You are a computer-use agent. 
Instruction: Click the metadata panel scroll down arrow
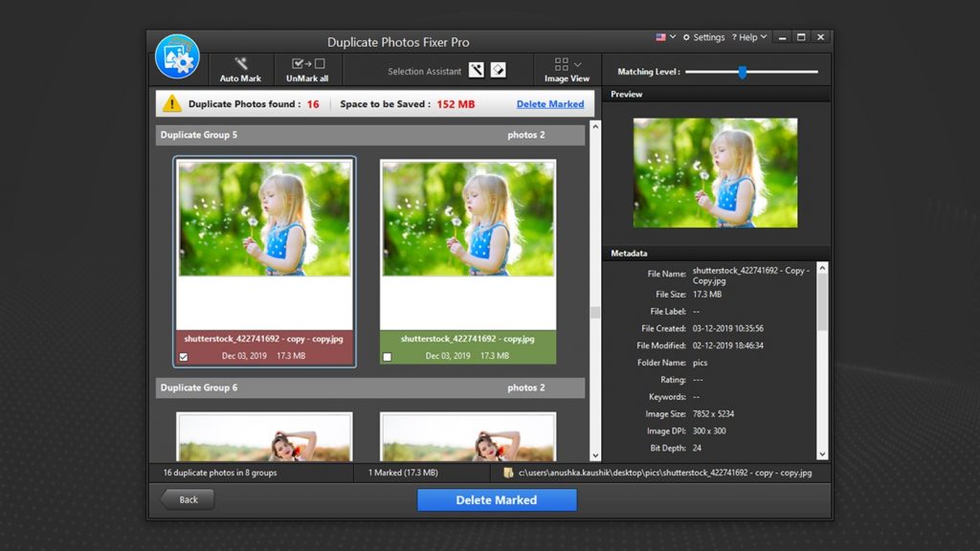[822, 454]
